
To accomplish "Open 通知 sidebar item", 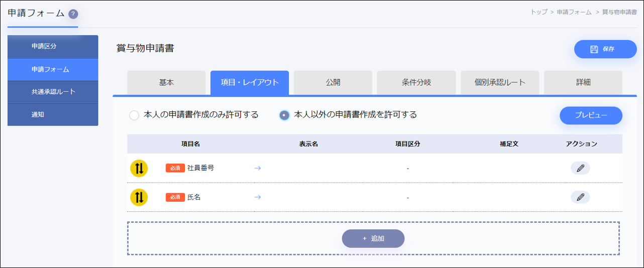I will click(x=53, y=114).
